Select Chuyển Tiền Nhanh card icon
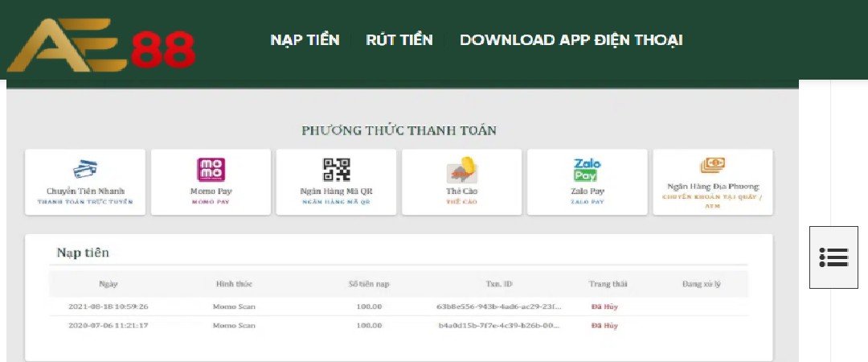The width and height of the screenshot is (868, 362). pyautogui.click(x=85, y=169)
